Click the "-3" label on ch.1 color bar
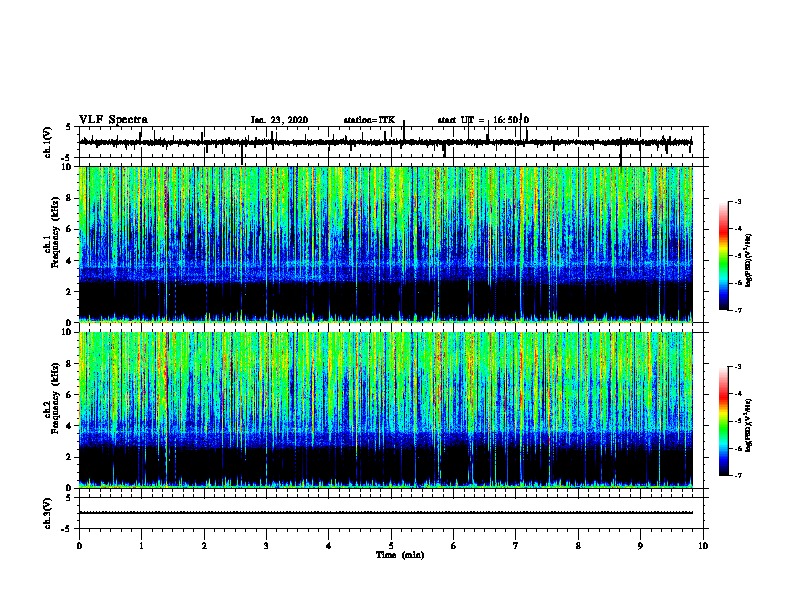792x612 pixels. (737, 201)
